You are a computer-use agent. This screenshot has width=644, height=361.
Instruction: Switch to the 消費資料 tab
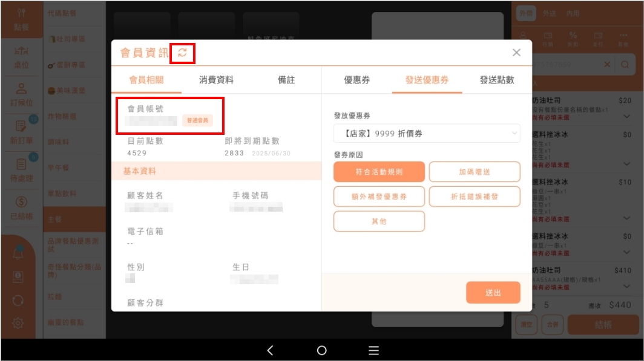(216, 80)
